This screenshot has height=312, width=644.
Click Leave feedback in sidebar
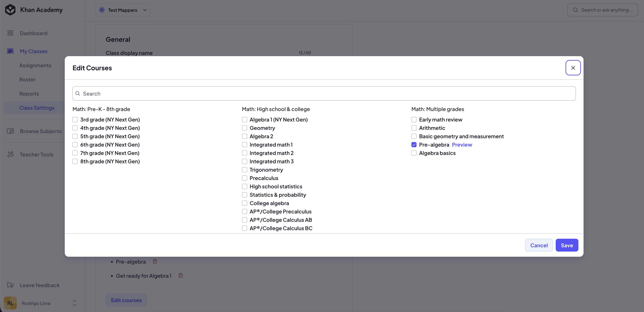point(40,285)
